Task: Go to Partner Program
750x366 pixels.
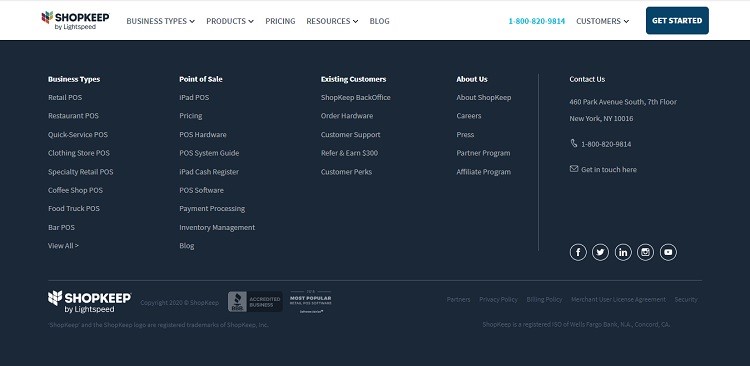Action: point(483,153)
